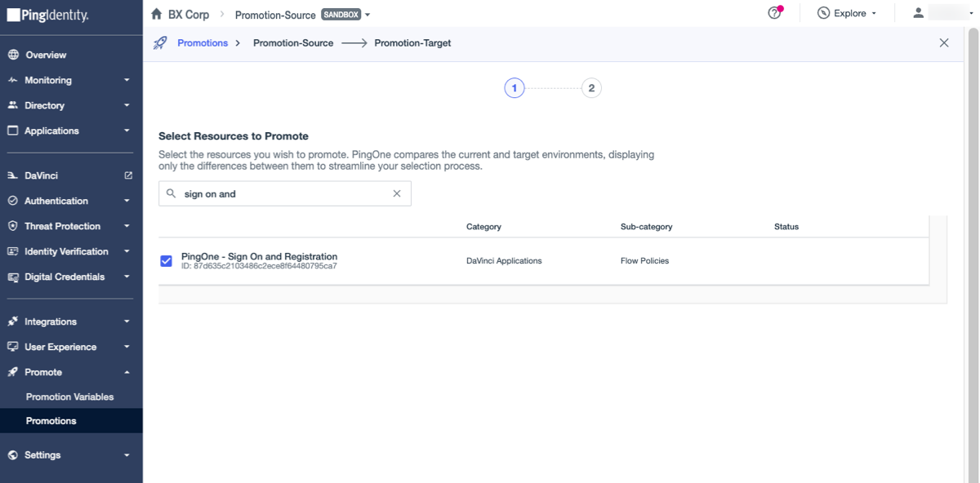The height and width of the screenshot is (483, 980).
Task: Open the user profile icon
Action: 919,13
